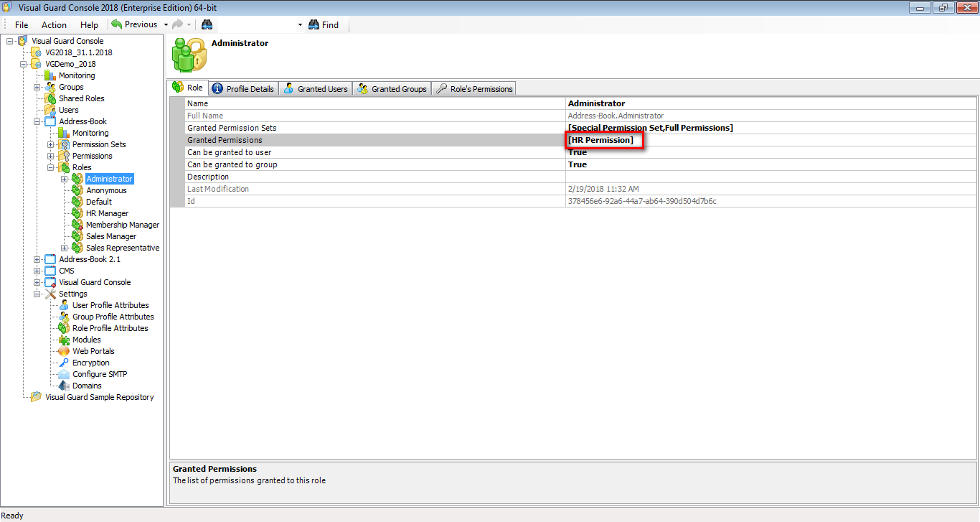
Task: Open the Encryption settings item
Action: [x=64, y=362]
